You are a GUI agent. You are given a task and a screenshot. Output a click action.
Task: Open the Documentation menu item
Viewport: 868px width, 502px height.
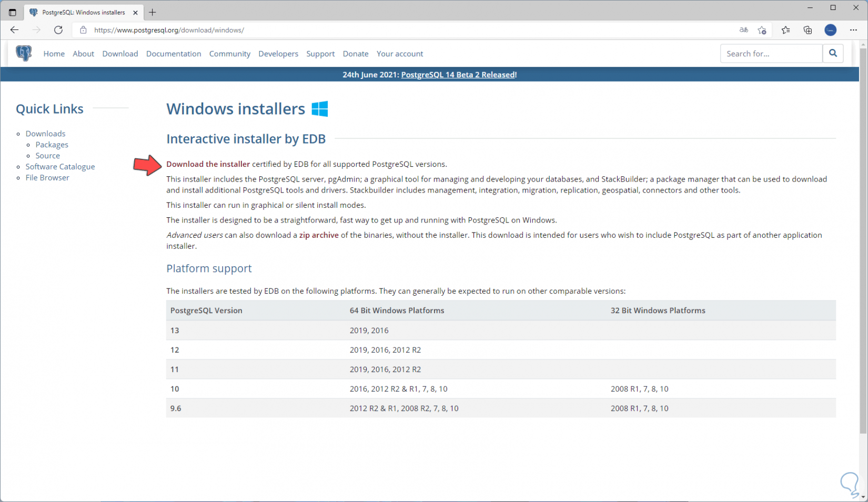tap(174, 54)
